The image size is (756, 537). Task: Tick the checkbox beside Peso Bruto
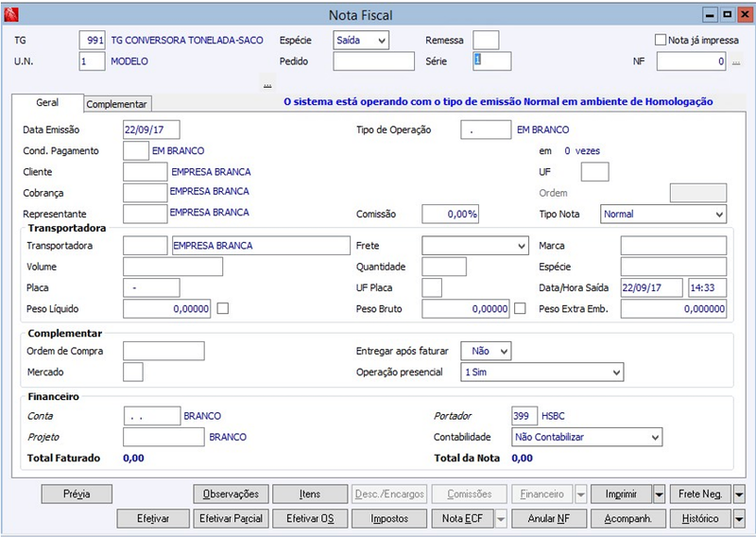click(520, 308)
